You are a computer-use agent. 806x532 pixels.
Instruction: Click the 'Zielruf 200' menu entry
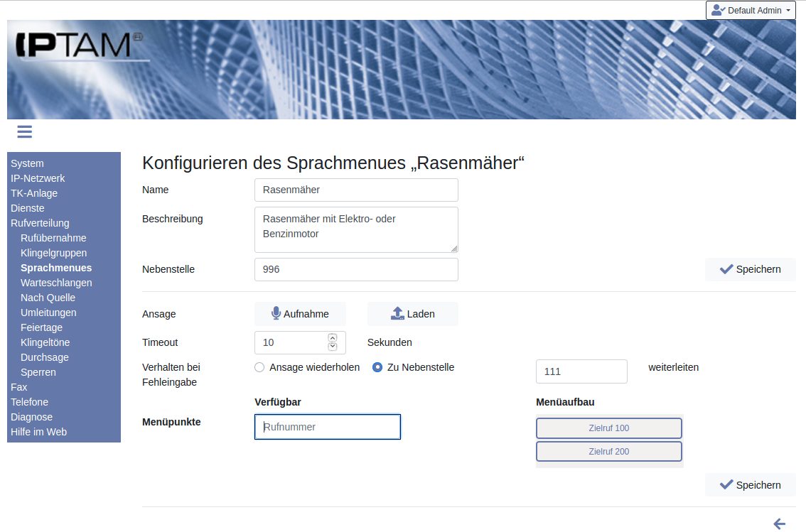tap(608, 452)
